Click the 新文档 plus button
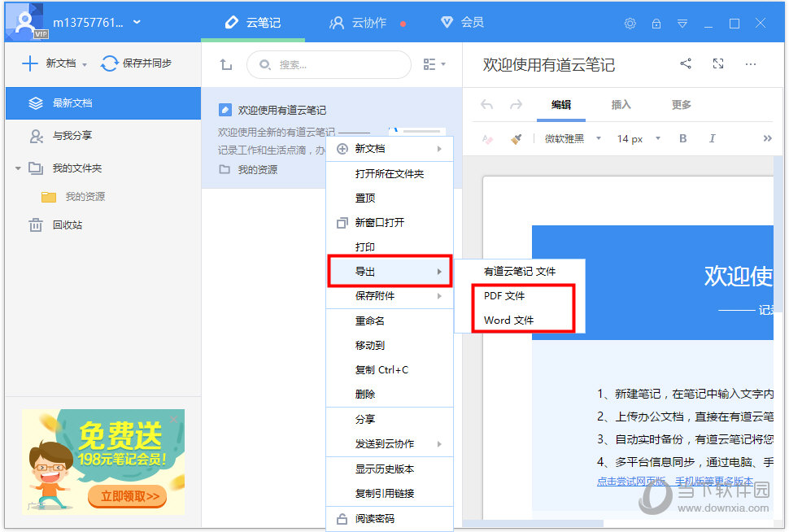Viewport: 789px width, 532px height. tap(48, 63)
